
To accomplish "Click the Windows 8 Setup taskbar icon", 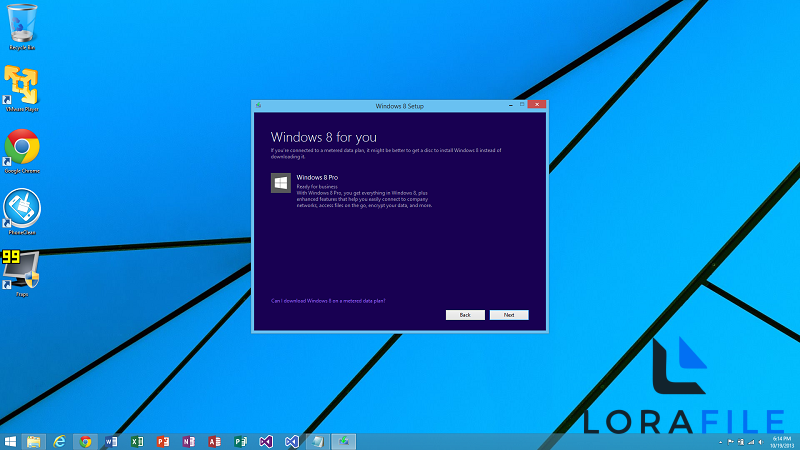I will click(343, 441).
